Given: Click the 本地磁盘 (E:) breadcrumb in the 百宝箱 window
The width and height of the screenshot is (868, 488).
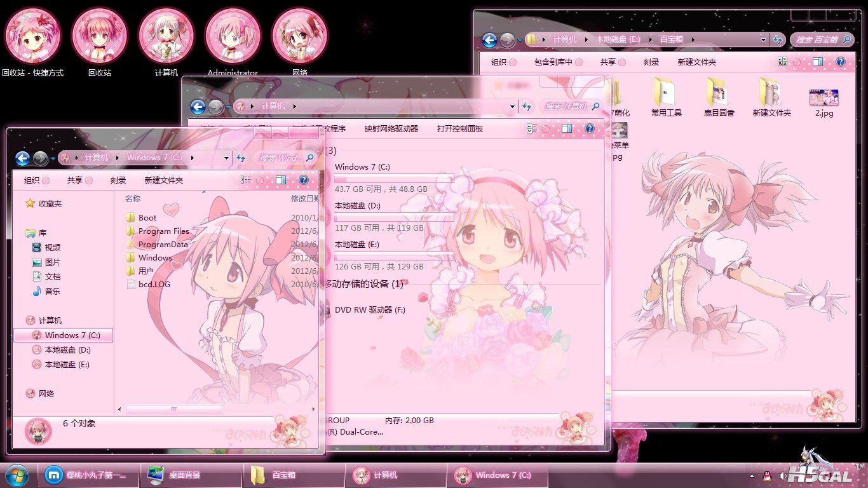Looking at the screenshot, I should (618, 40).
